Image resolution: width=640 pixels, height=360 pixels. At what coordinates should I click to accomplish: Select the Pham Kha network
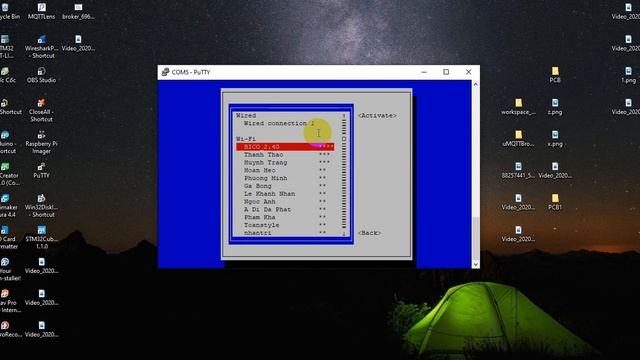285,217
